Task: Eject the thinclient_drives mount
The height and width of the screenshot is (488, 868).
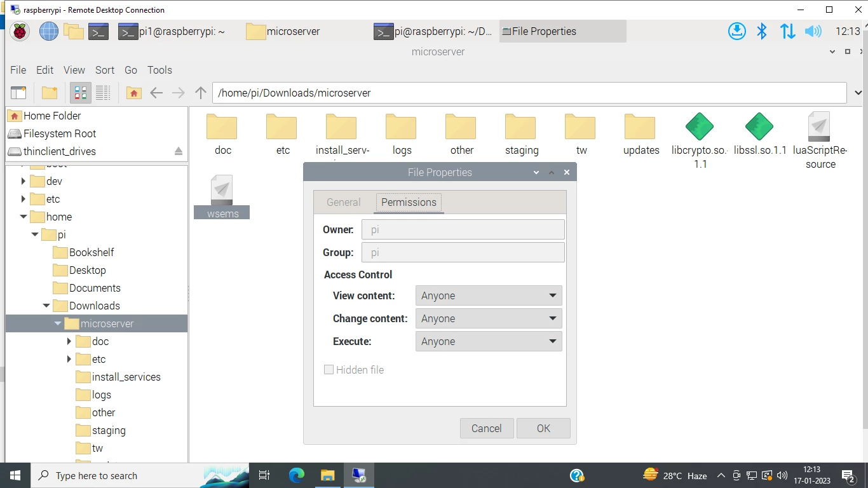Action: [179, 151]
